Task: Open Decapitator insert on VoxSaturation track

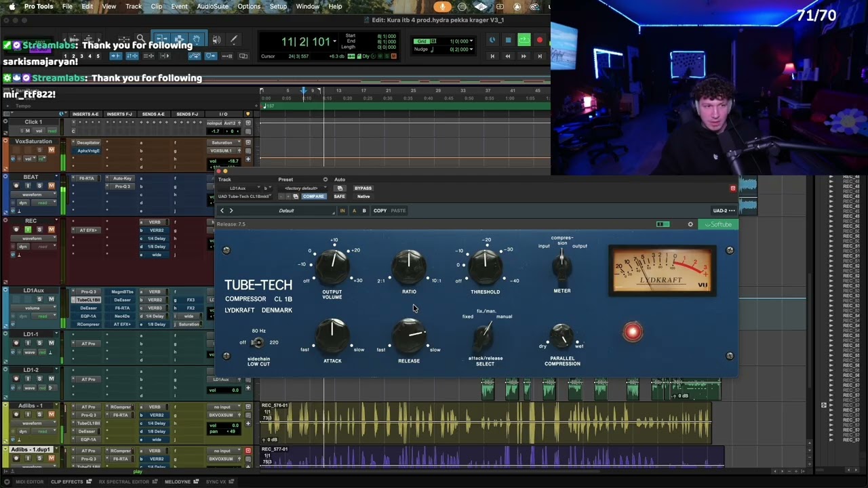Action: pyautogui.click(x=88, y=143)
